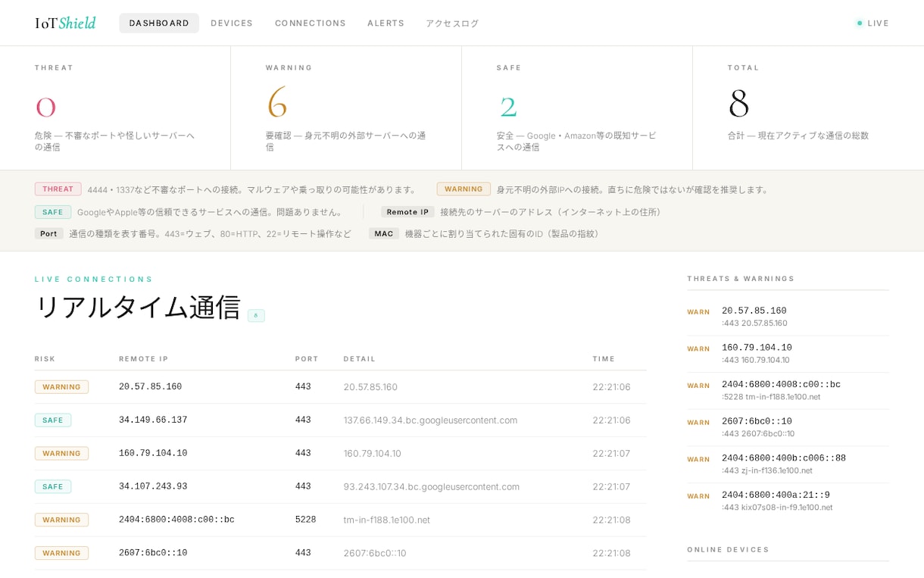Click the LIVE status indicator

872,23
